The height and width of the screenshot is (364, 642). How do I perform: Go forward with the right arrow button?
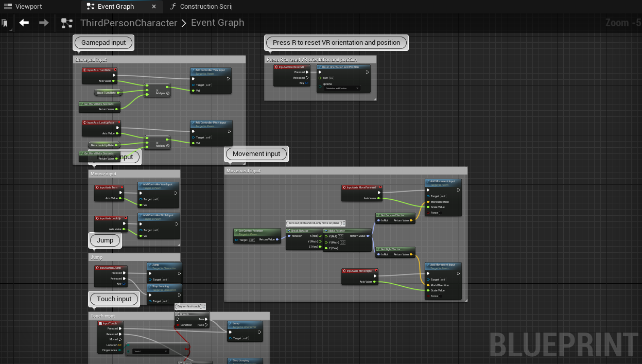(x=44, y=23)
